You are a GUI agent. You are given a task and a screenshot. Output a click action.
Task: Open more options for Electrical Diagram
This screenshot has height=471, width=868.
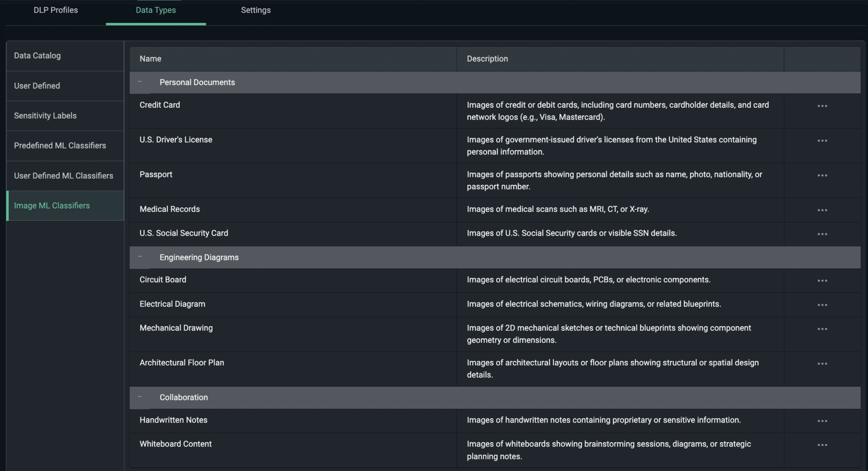pos(822,305)
